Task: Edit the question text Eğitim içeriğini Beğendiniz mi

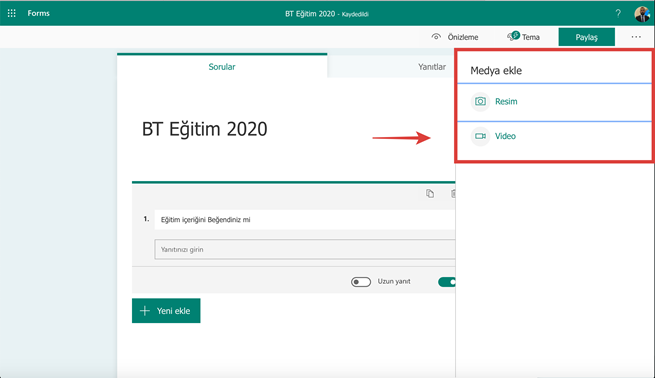Action: (x=305, y=220)
